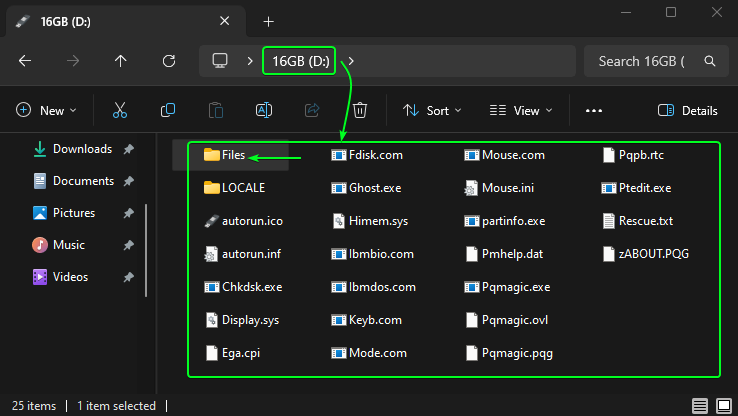738x416 pixels.
Task: Select the Ibmbio.com file
Action: coord(372,254)
